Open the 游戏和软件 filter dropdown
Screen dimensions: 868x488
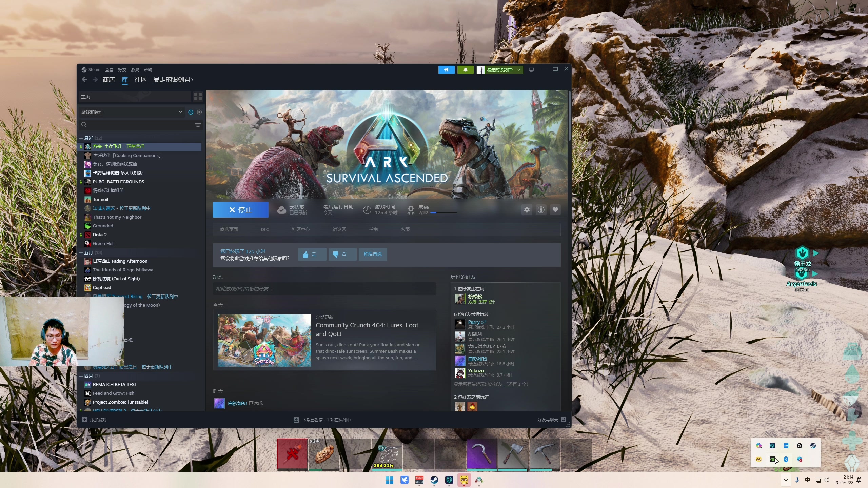(x=132, y=112)
